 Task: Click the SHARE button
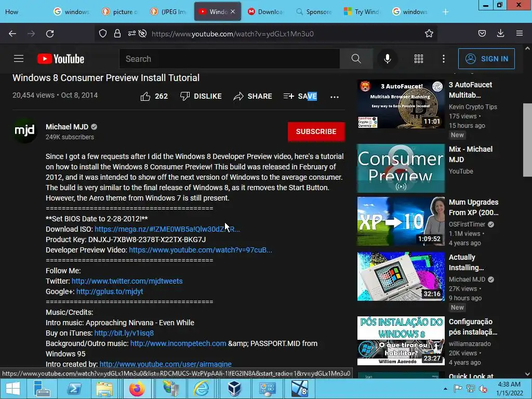point(253,96)
